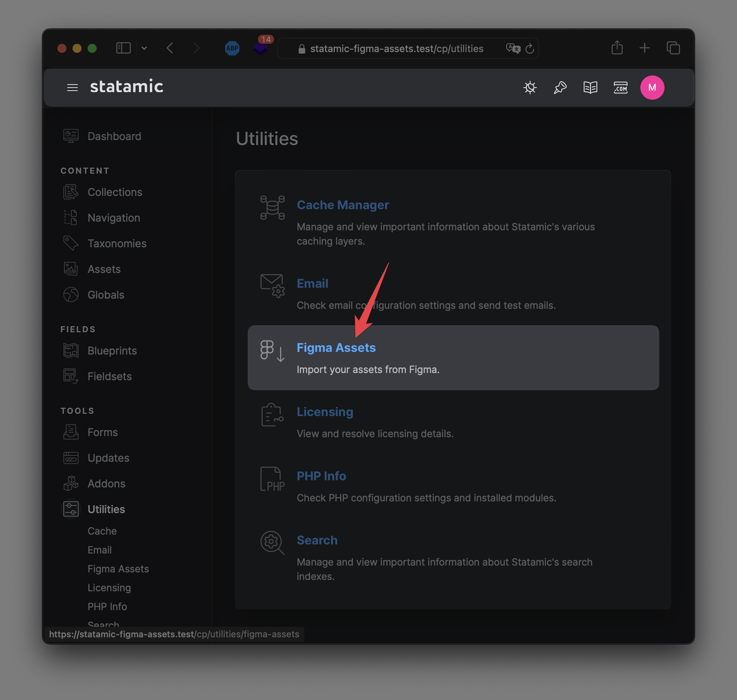Click the Dashboard sidebar icon
737x700 pixels.
click(x=71, y=136)
